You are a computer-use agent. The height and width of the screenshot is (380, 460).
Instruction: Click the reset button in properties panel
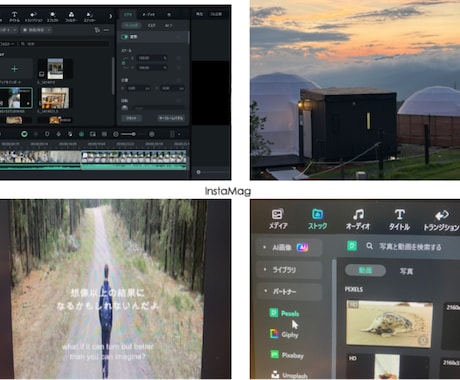(131, 118)
